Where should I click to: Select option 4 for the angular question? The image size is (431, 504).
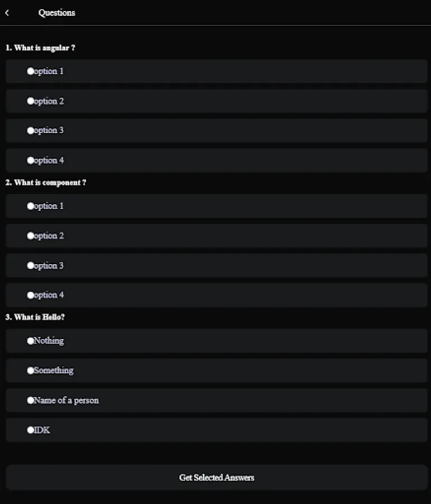48,160
